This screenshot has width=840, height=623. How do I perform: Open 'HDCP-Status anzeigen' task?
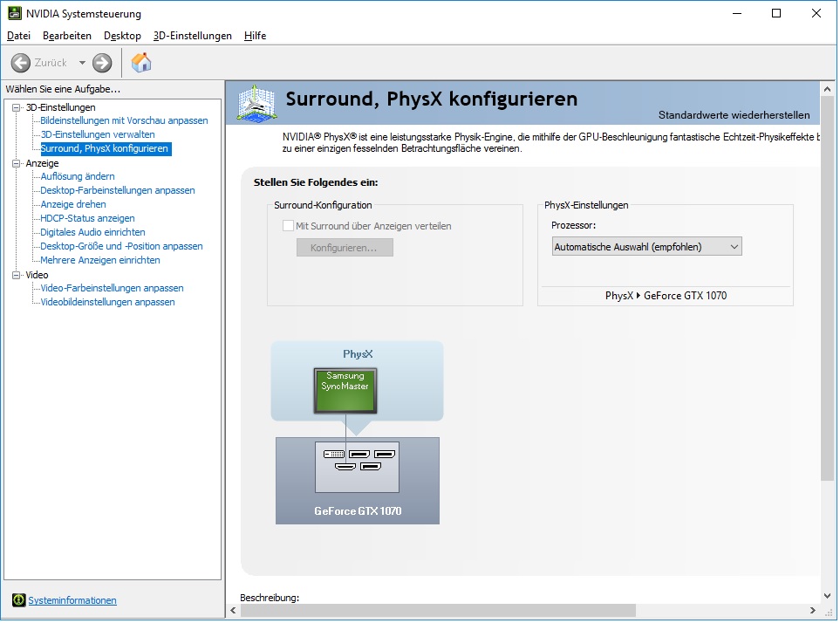(x=88, y=218)
